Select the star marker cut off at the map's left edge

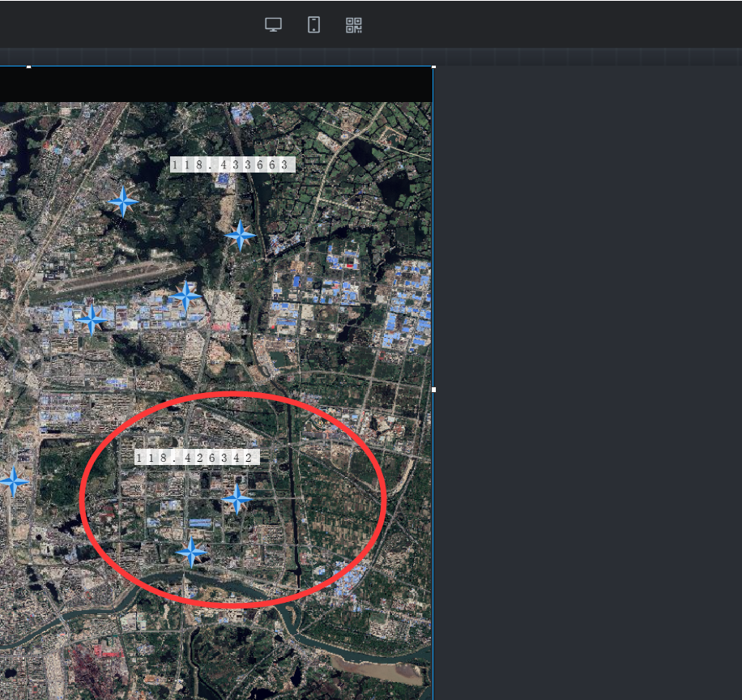[x=12, y=481]
